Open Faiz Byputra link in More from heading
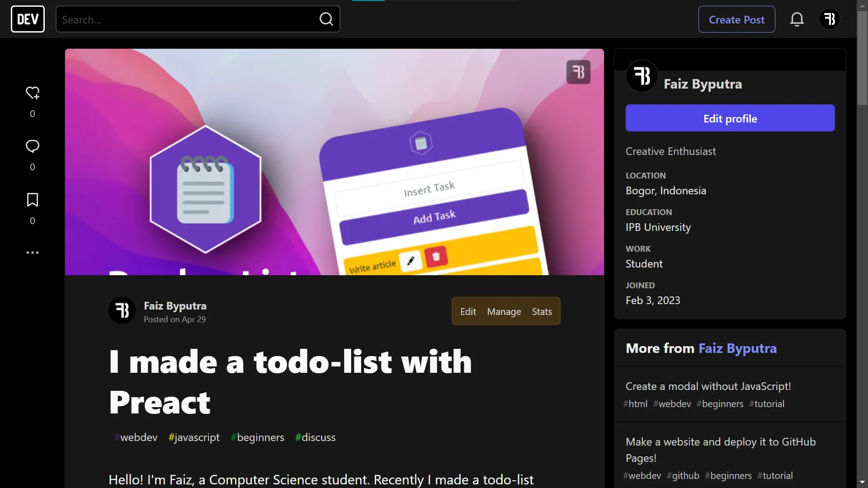 737,348
